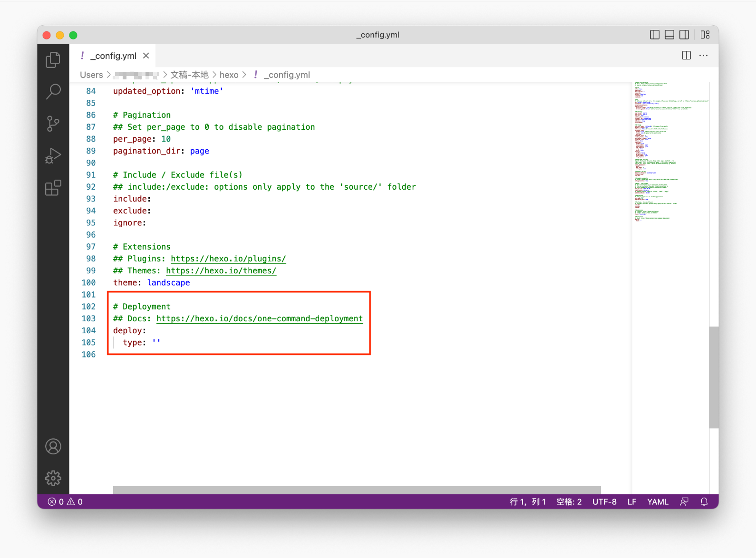Open errors and warnings problems indicator
This screenshot has width=756, height=558.
(65, 501)
